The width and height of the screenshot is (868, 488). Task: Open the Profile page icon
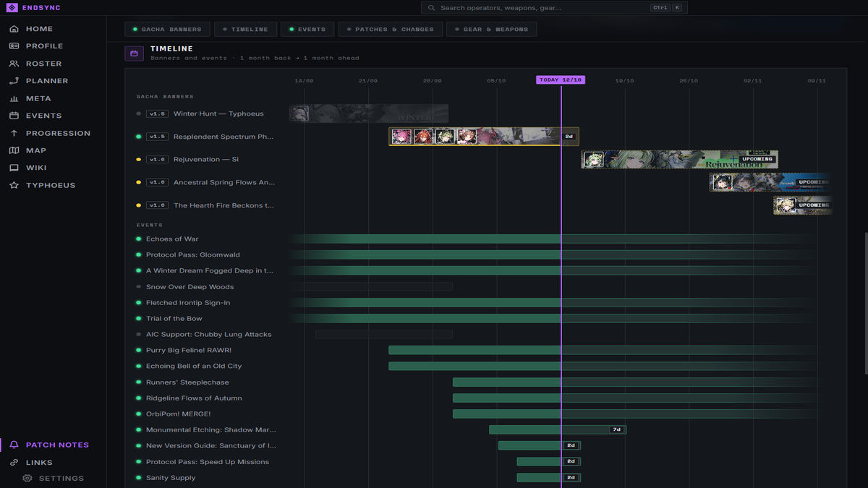pyautogui.click(x=14, y=46)
